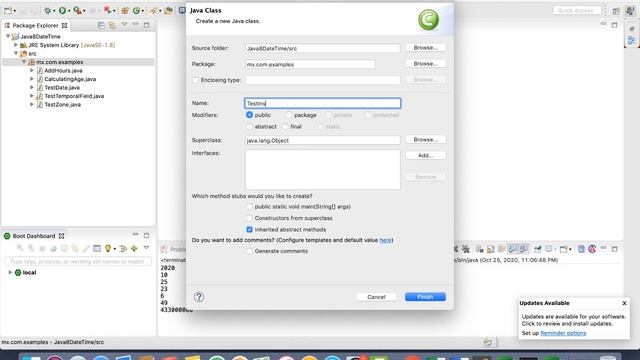Enable the Enclosing type checkbox
Image resolution: width=640 pixels, height=360 pixels.
point(196,80)
